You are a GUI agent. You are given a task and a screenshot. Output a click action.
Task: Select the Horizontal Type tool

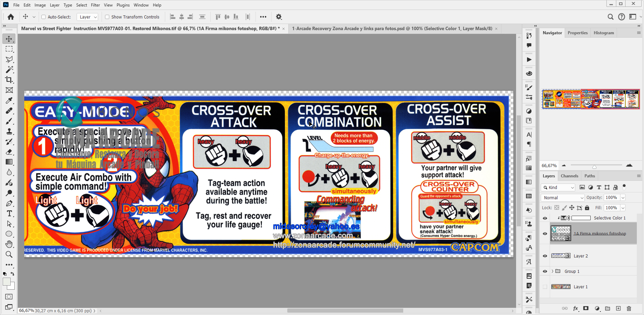tap(9, 214)
